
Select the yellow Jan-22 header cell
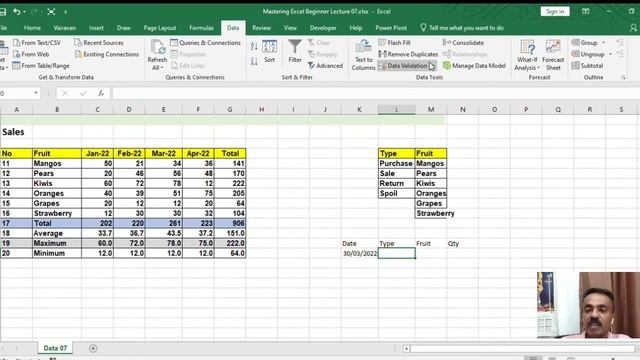click(x=98, y=153)
